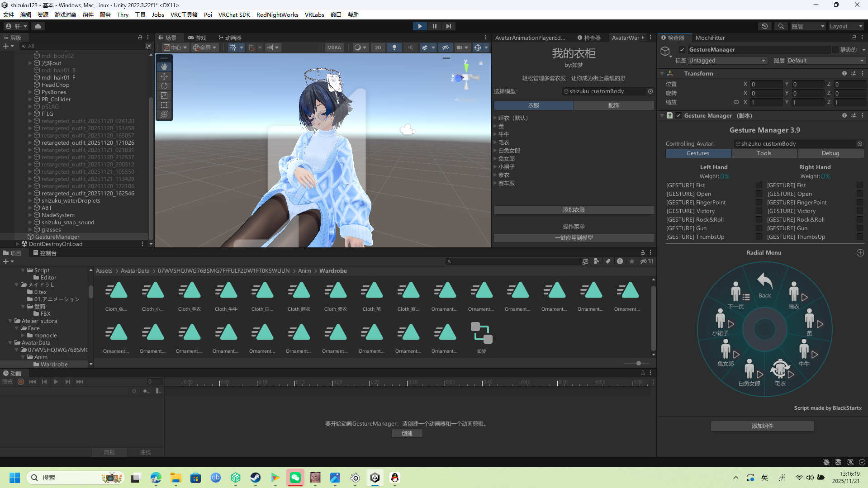This screenshot has width=868, height=488.
Task: Open Undo History icon in top toolbar
Action: pos(765,26)
